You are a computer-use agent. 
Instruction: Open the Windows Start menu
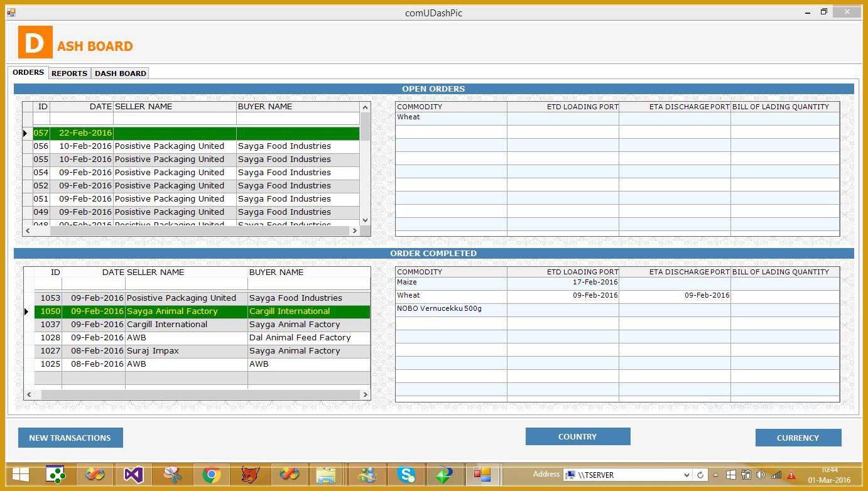coord(19,475)
